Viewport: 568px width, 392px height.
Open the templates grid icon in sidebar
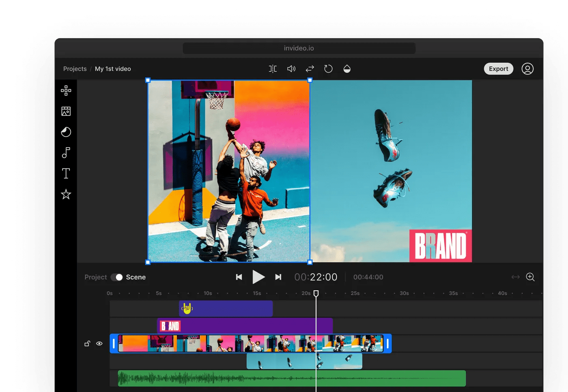click(66, 90)
